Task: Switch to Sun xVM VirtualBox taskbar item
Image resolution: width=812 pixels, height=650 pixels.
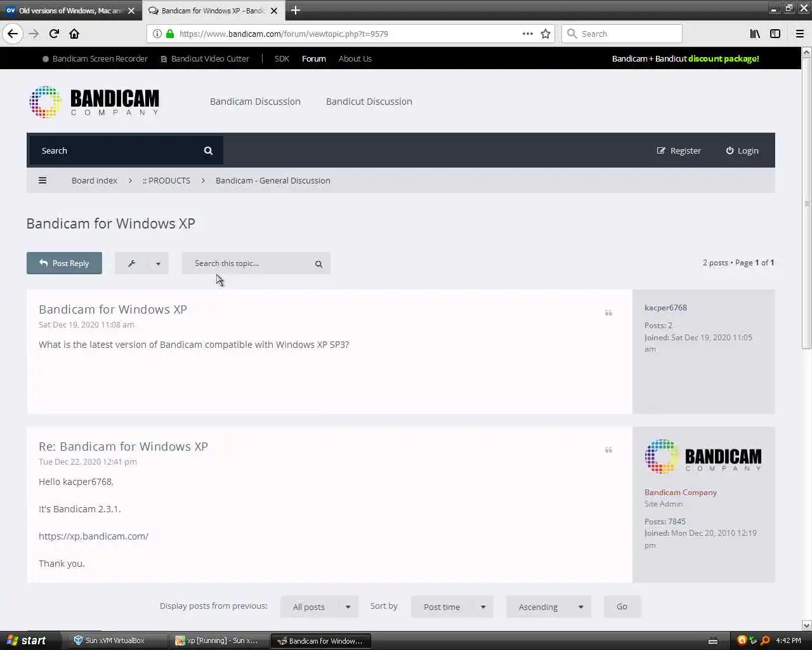Action: [117, 640]
